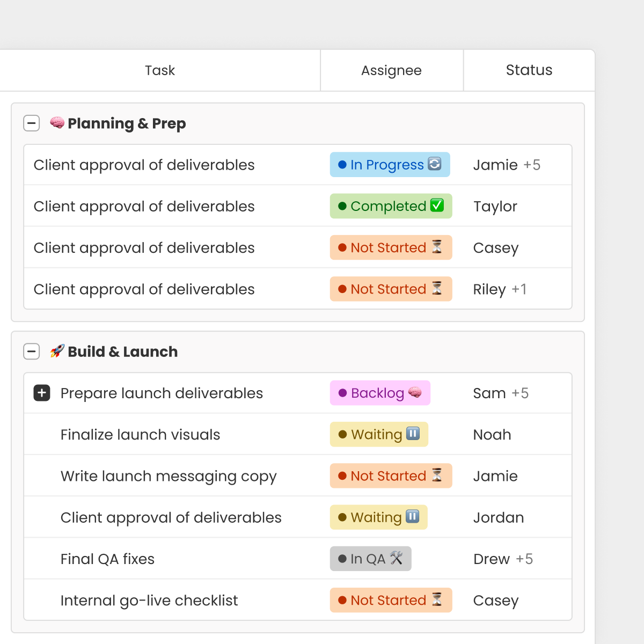Viewport: 644px width, 644px height.
Task: Click the hourglass icon in Casey's Not Started badge
Action: click(x=437, y=247)
